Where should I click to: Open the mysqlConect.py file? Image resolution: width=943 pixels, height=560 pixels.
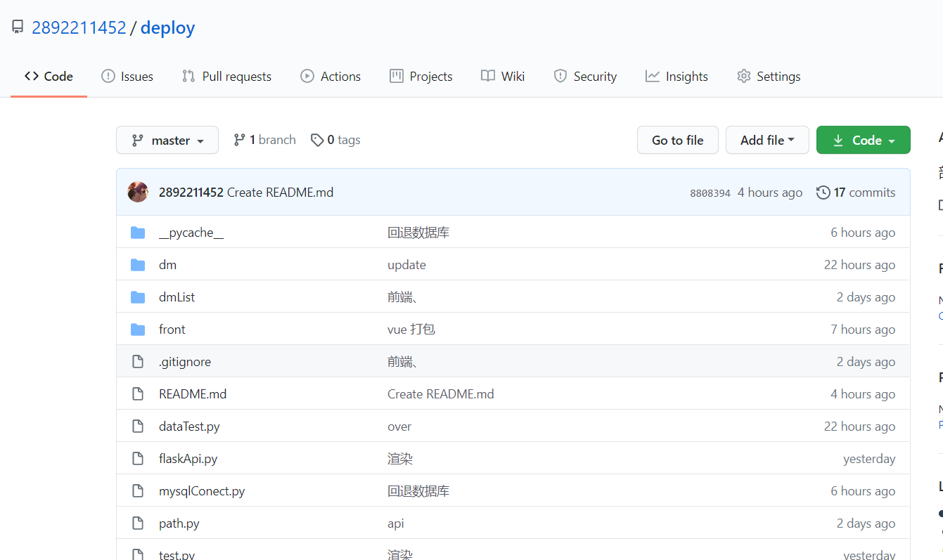point(202,491)
